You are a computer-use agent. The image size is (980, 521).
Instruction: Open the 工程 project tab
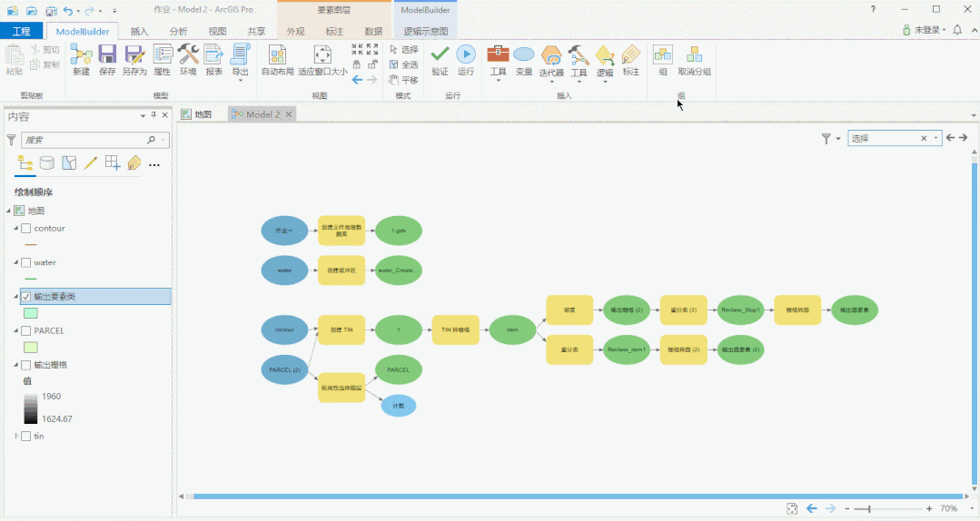click(21, 31)
